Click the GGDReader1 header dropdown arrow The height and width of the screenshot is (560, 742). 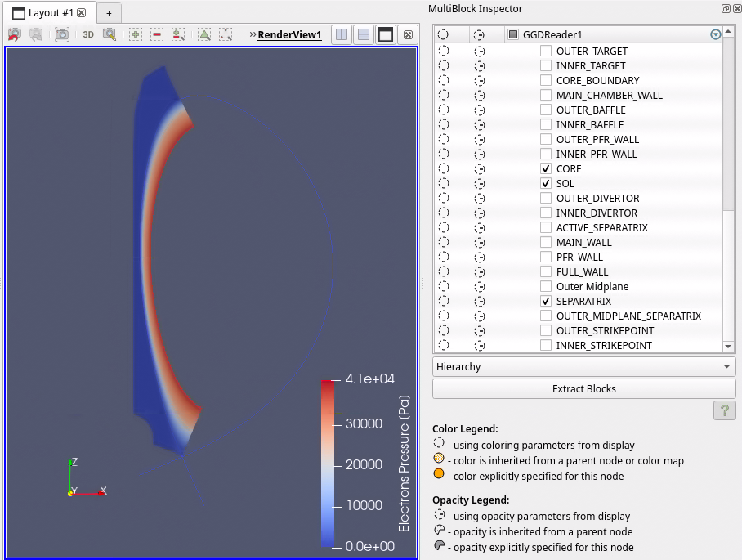coord(716,34)
